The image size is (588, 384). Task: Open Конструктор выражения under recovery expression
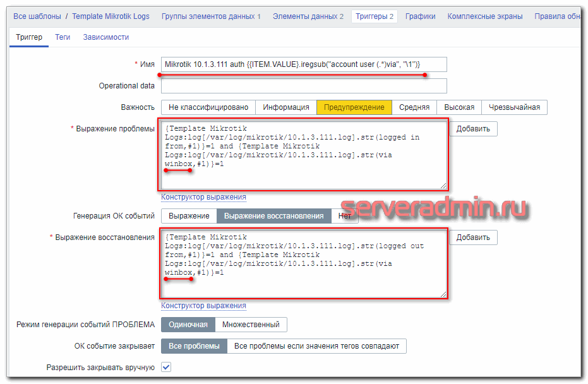point(203,306)
